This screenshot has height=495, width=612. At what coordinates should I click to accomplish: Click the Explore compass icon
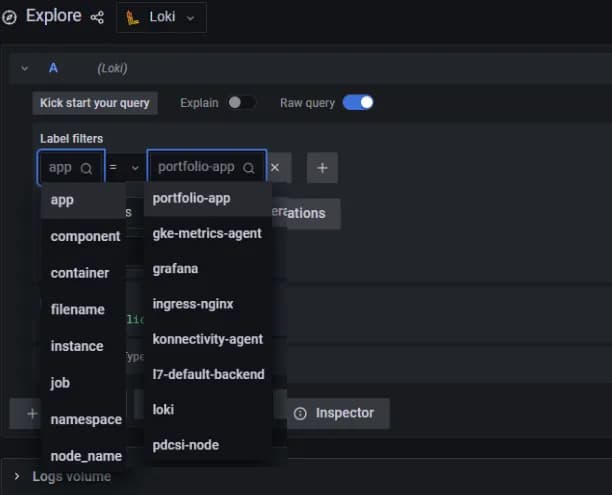9,17
